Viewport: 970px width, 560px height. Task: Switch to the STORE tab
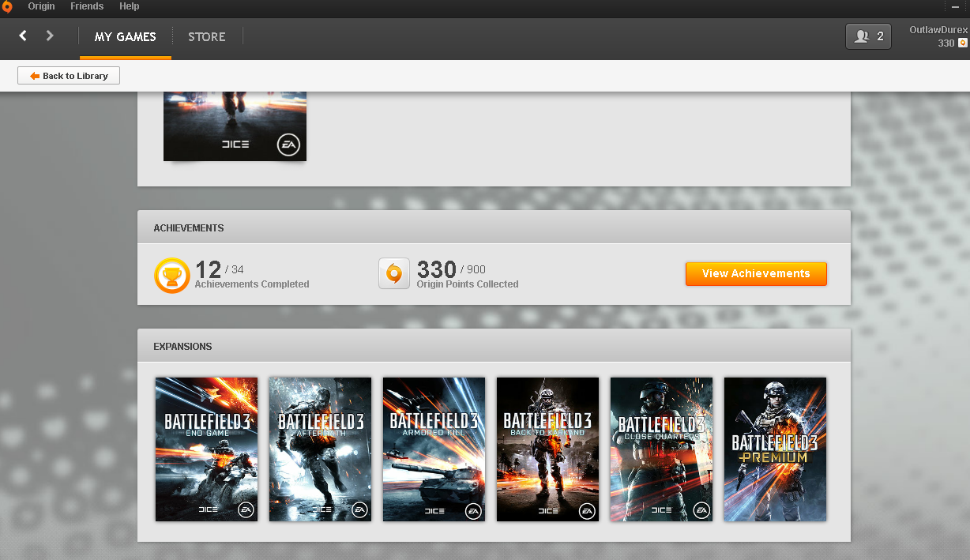tap(207, 37)
